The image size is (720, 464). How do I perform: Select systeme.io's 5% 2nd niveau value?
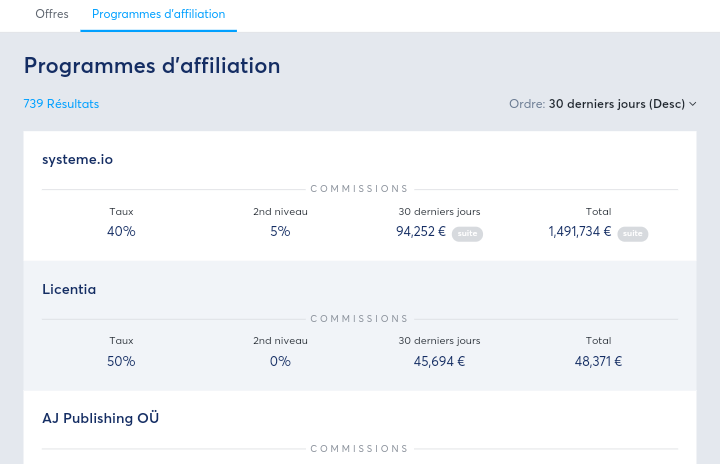(280, 232)
